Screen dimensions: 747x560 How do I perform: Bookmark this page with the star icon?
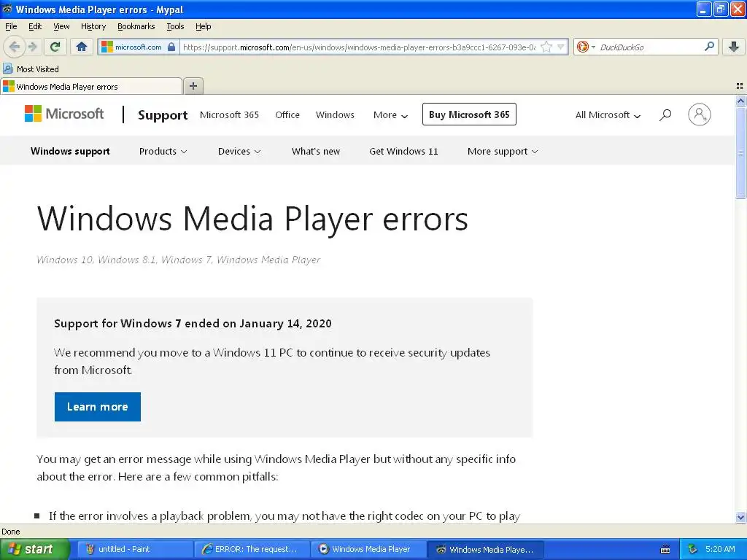[x=546, y=47]
